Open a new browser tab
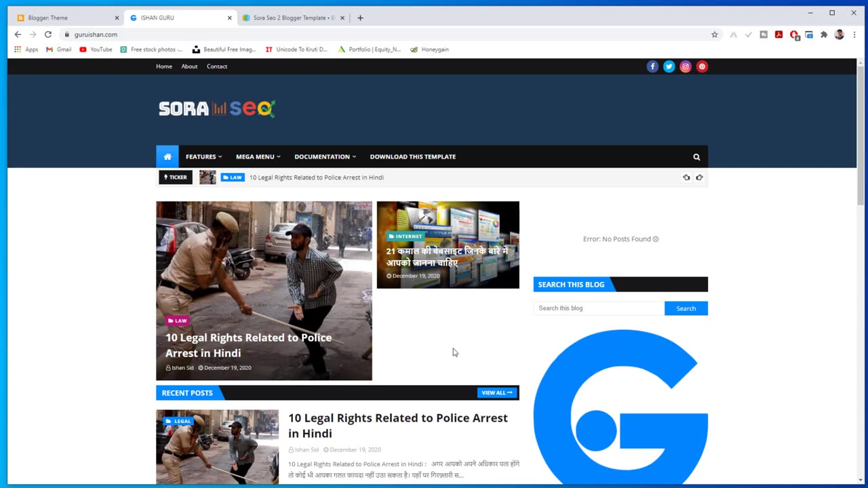The height and width of the screenshot is (488, 868). 360,18
